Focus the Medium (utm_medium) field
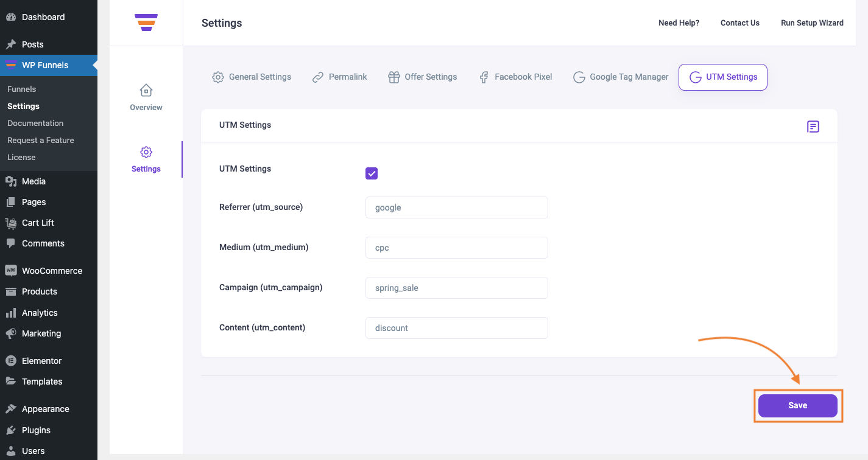The width and height of the screenshot is (868, 460). 457,248
